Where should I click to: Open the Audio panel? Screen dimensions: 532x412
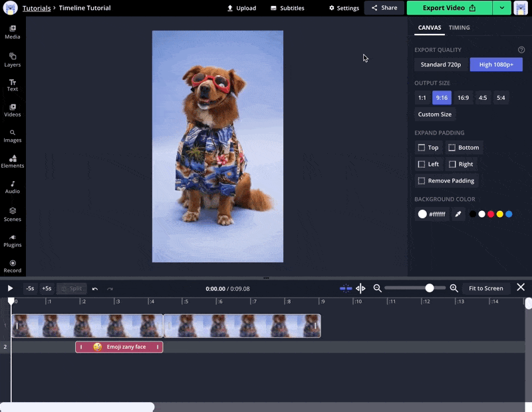(x=13, y=187)
